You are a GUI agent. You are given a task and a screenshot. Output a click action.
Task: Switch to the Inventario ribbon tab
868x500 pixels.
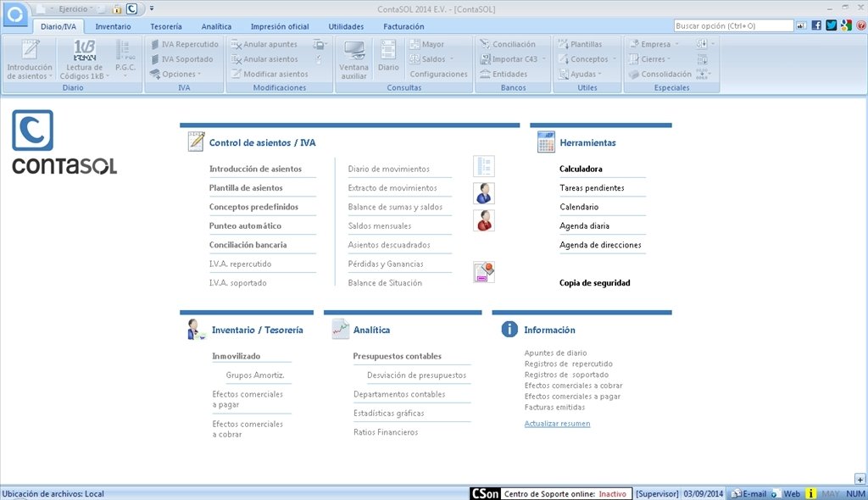[113, 26]
